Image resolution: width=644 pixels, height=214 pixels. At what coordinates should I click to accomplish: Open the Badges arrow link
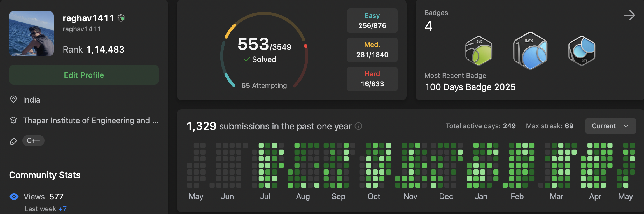[x=629, y=15]
